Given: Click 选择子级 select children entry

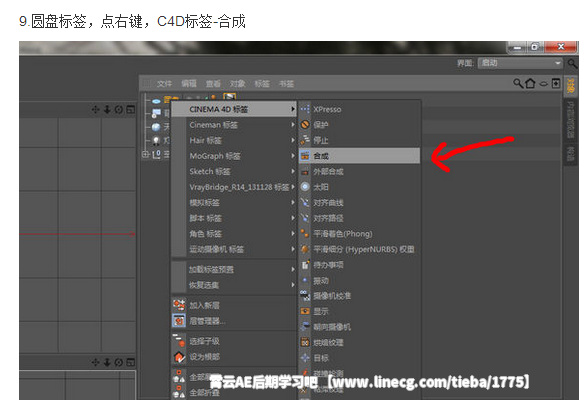Looking at the screenshot, I should (x=234, y=341).
